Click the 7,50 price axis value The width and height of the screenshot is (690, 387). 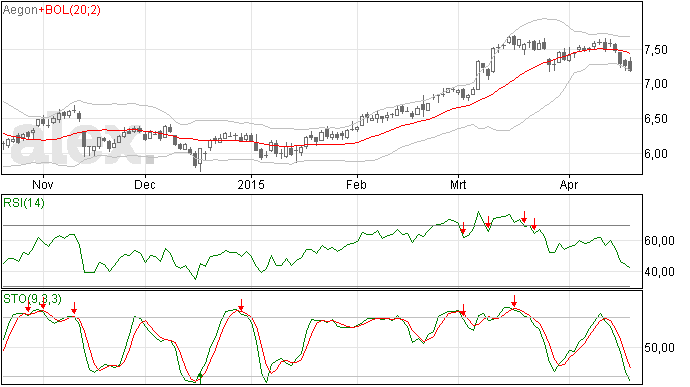(656, 50)
